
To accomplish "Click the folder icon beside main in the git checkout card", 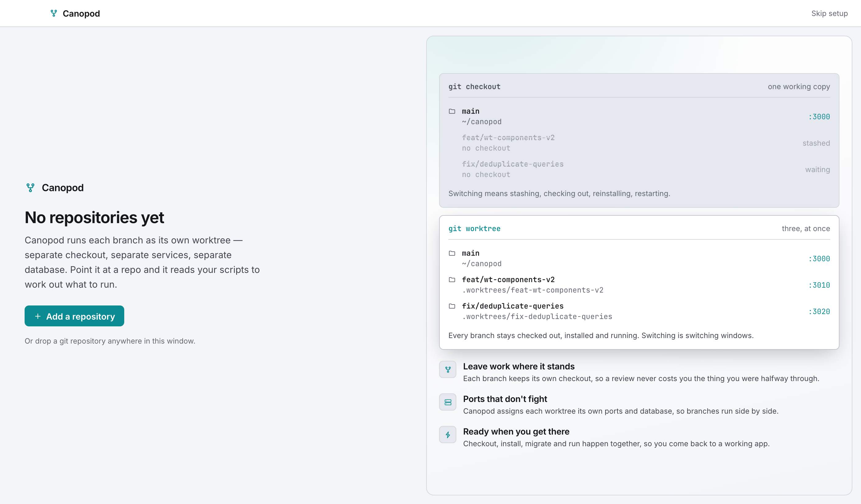I will (452, 111).
